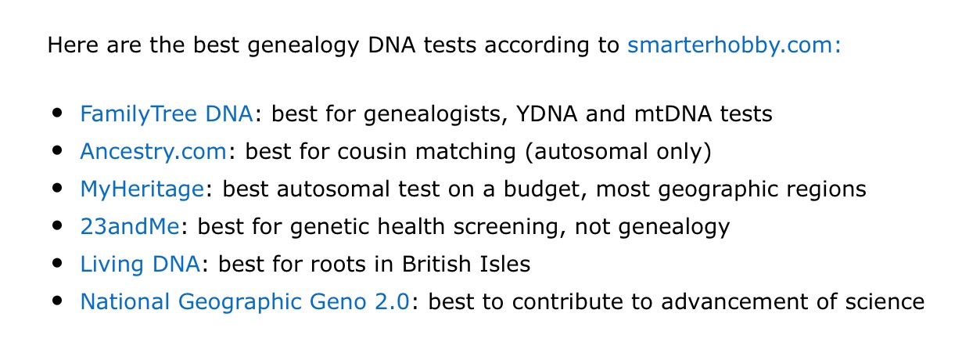Click the FamilyTree DNA link

(x=166, y=114)
